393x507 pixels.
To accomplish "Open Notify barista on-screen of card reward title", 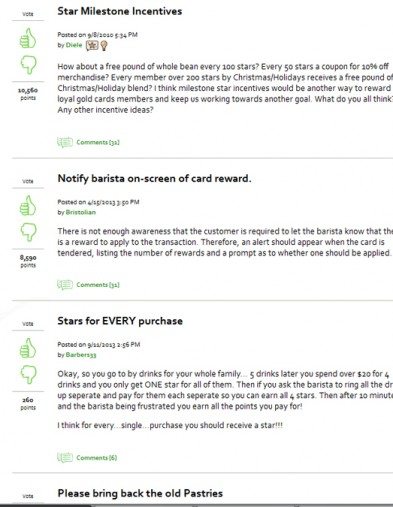I will [x=154, y=179].
